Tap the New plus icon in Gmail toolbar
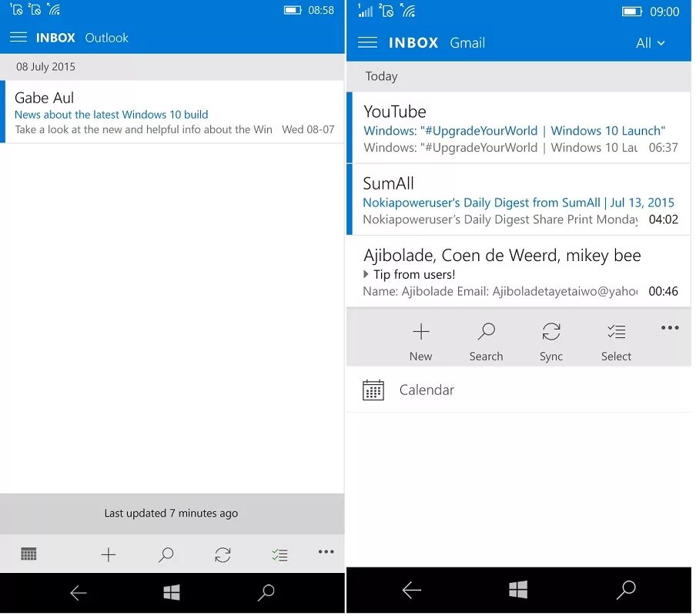The width and height of the screenshot is (696, 616). tap(421, 332)
